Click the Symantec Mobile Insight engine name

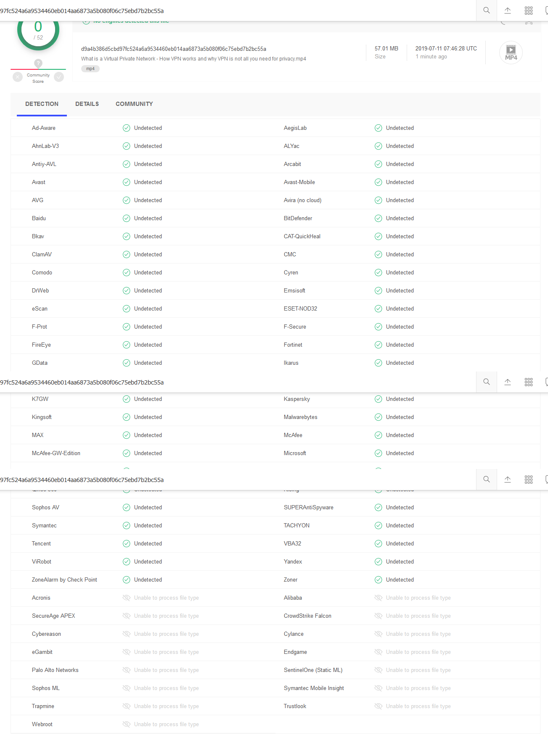[314, 688]
